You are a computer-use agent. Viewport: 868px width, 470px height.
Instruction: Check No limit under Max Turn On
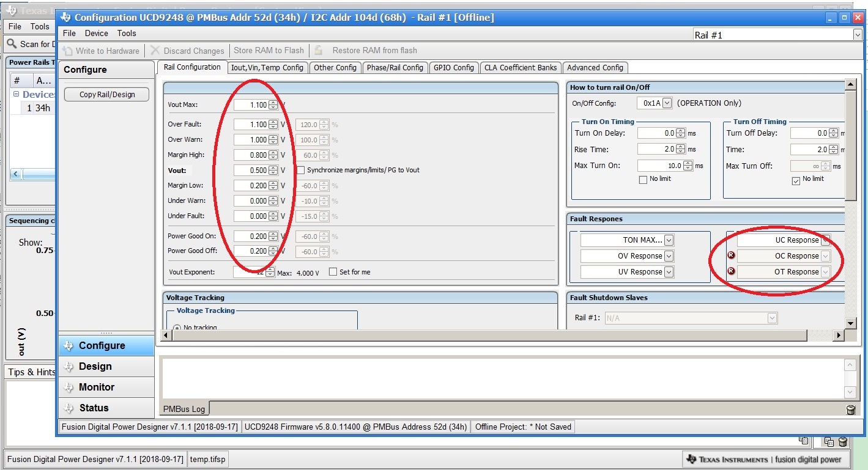pos(643,180)
